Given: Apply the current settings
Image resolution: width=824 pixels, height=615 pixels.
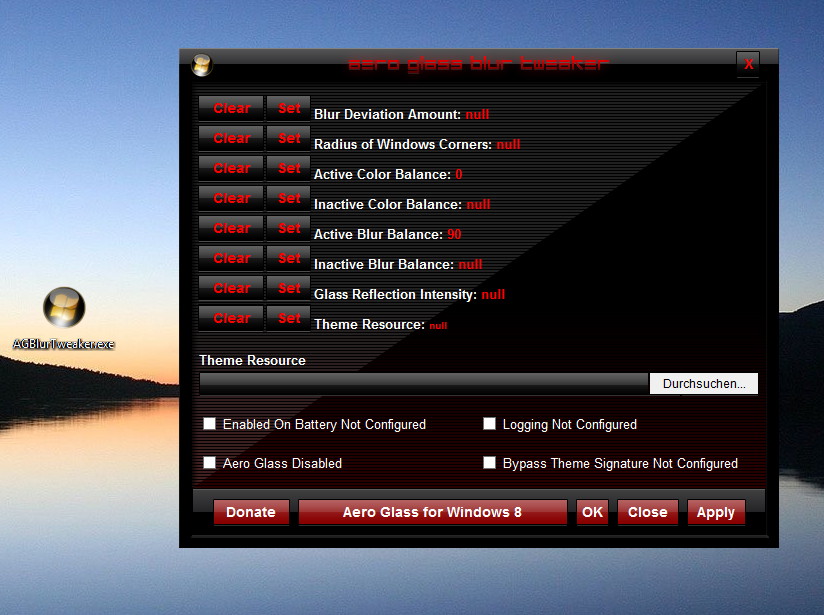Looking at the screenshot, I should (716, 512).
